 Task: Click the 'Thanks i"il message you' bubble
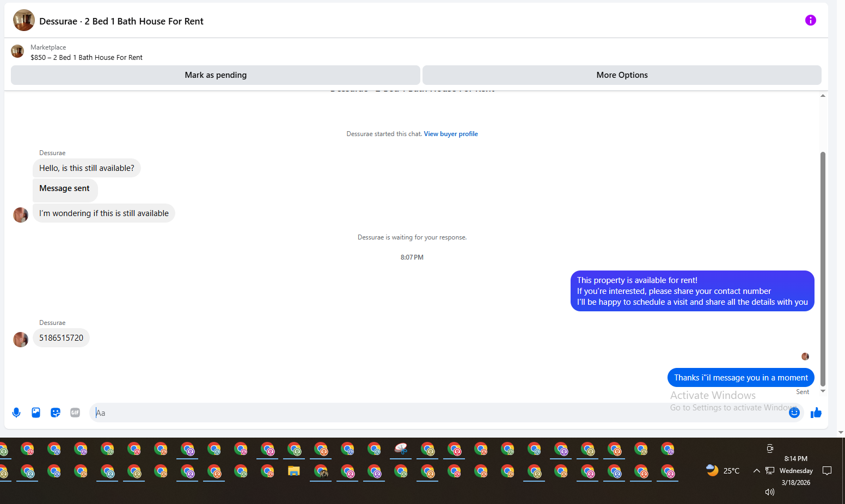(741, 378)
